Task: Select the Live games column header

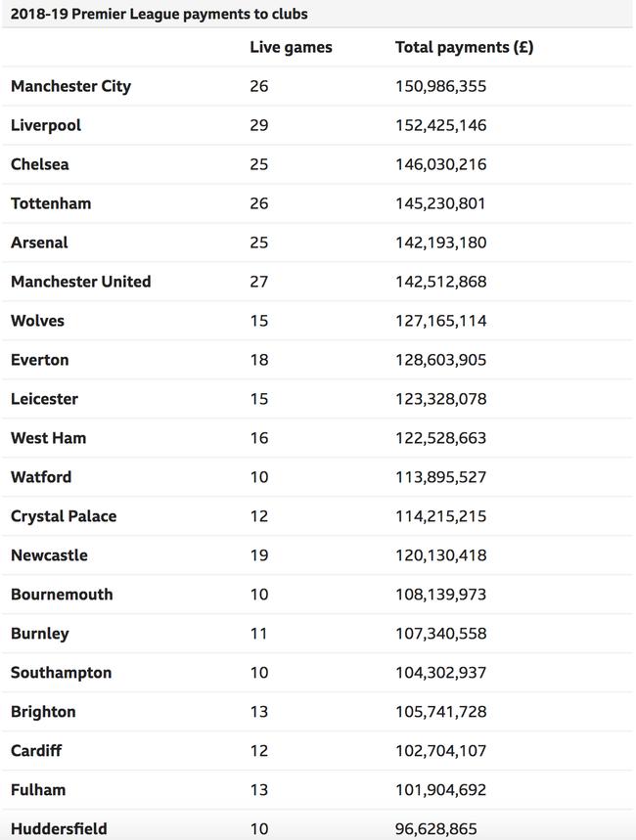Action: pos(291,47)
